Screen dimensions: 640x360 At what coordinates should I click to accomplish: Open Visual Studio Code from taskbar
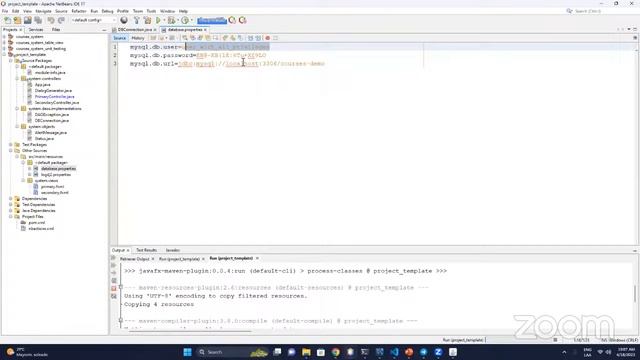(394, 352)
